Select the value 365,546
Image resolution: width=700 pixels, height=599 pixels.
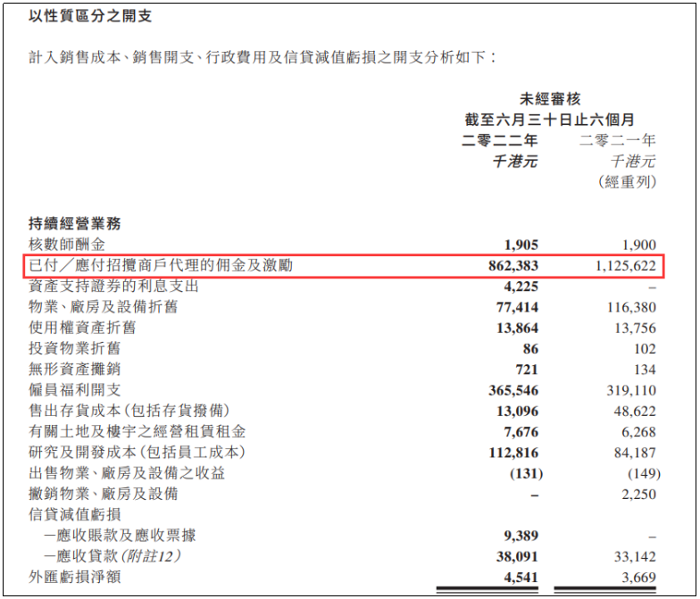(x=512, y=391)
